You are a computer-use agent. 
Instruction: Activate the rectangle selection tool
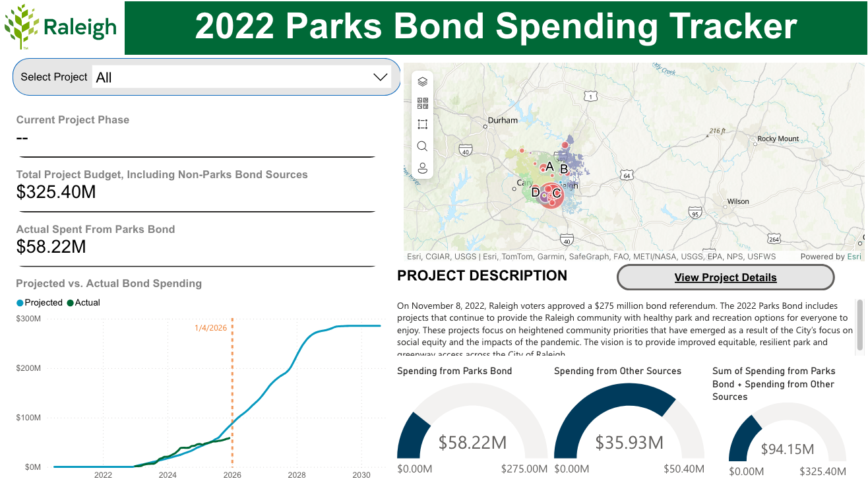(423, 124)
